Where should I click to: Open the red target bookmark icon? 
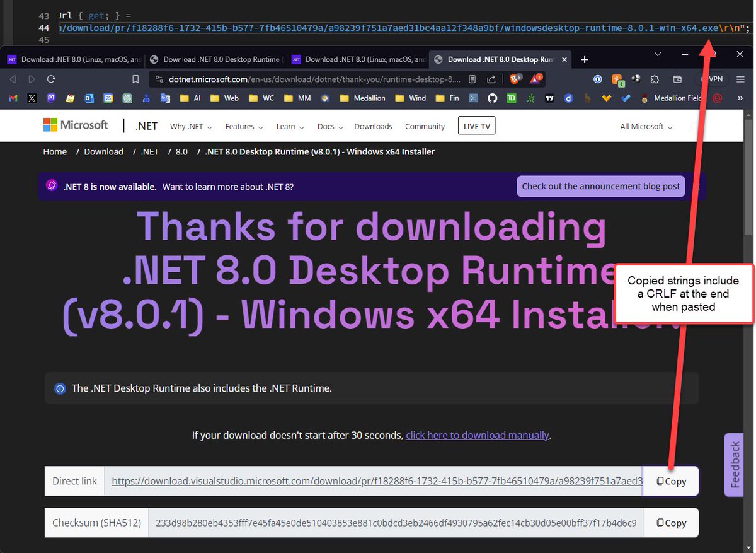[717, 98]
